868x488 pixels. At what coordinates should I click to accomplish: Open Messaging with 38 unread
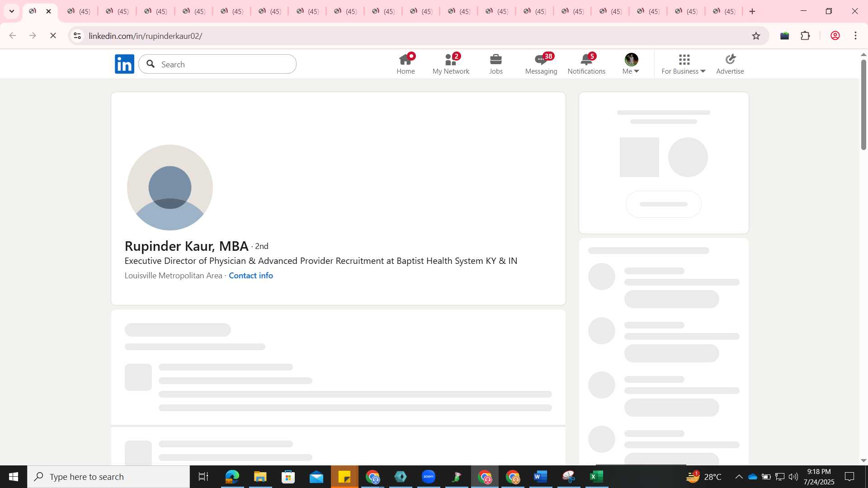[541, 64]
